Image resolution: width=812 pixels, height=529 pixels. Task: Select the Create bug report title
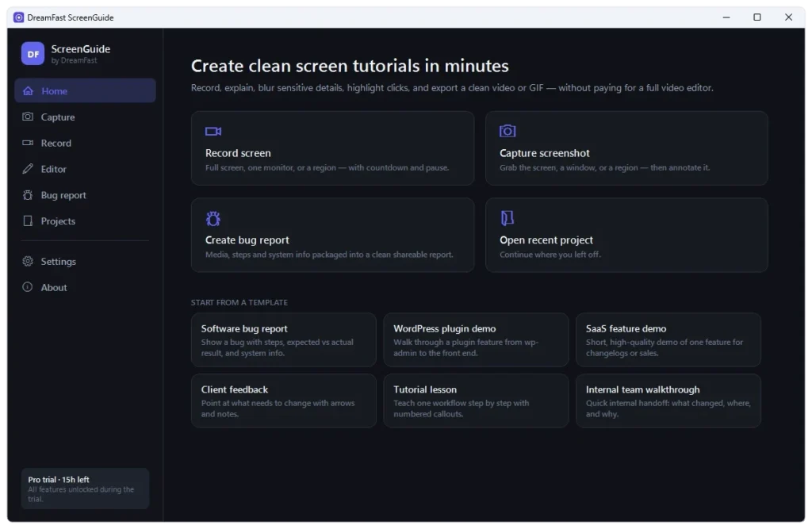[x=247, y=240]
